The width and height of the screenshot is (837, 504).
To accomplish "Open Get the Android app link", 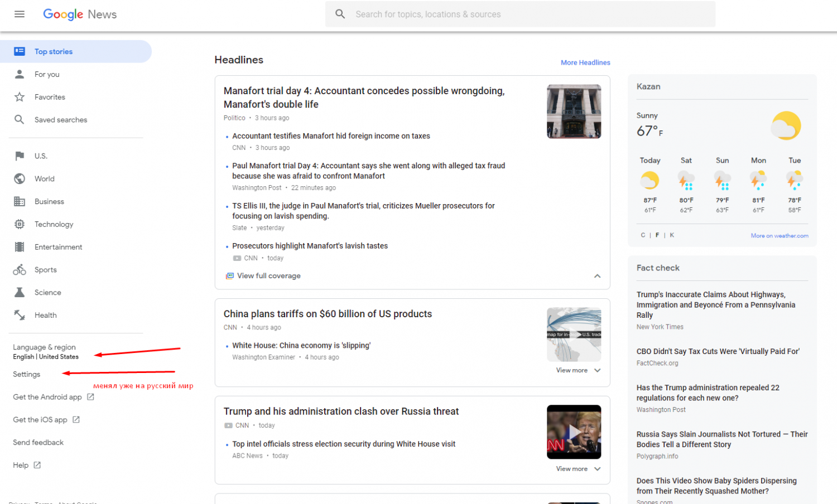I will [54, 397].
